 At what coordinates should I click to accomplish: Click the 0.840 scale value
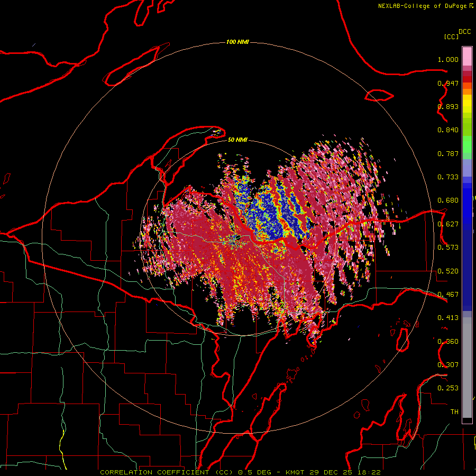click(x=448, y=130)
